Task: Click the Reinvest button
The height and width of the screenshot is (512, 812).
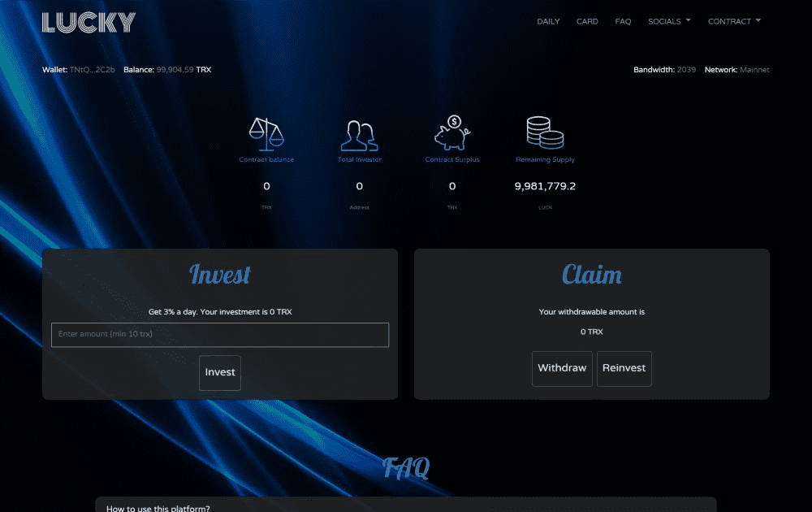Action: [624, 368]
